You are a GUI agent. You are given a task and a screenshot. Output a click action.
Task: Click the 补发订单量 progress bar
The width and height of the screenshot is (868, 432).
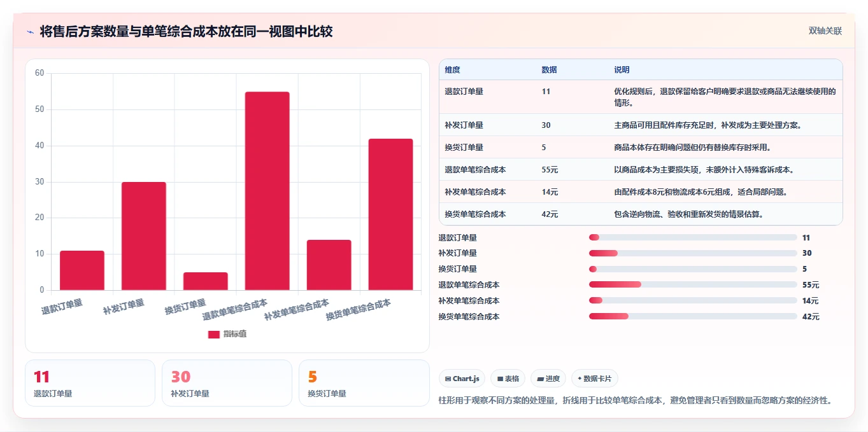pos(693,253)
